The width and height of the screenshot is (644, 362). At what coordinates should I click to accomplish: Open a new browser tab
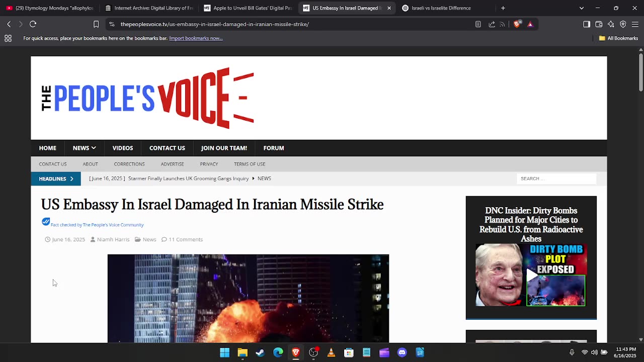[x=503, y=8]
